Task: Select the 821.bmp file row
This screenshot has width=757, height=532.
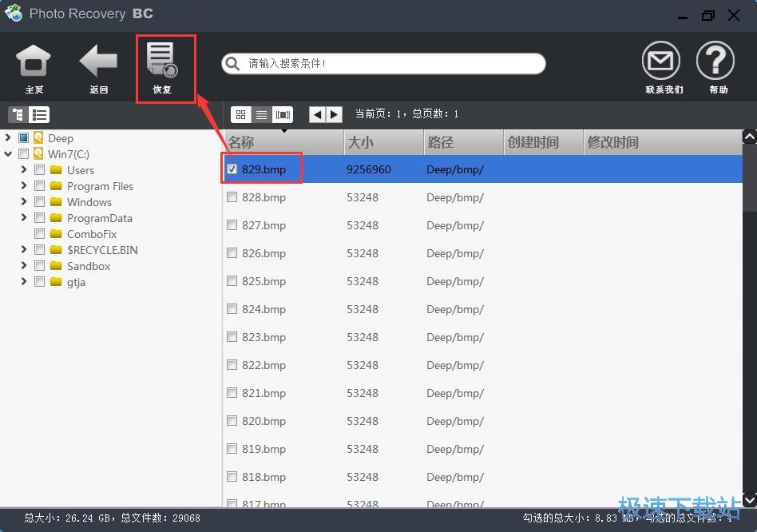Action: tap(483, 393)
